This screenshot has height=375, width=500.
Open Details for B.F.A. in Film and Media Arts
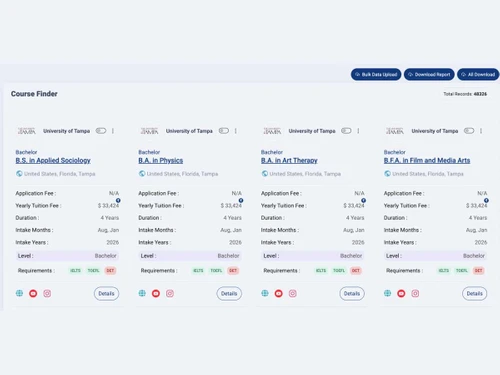tap(474, 294)
